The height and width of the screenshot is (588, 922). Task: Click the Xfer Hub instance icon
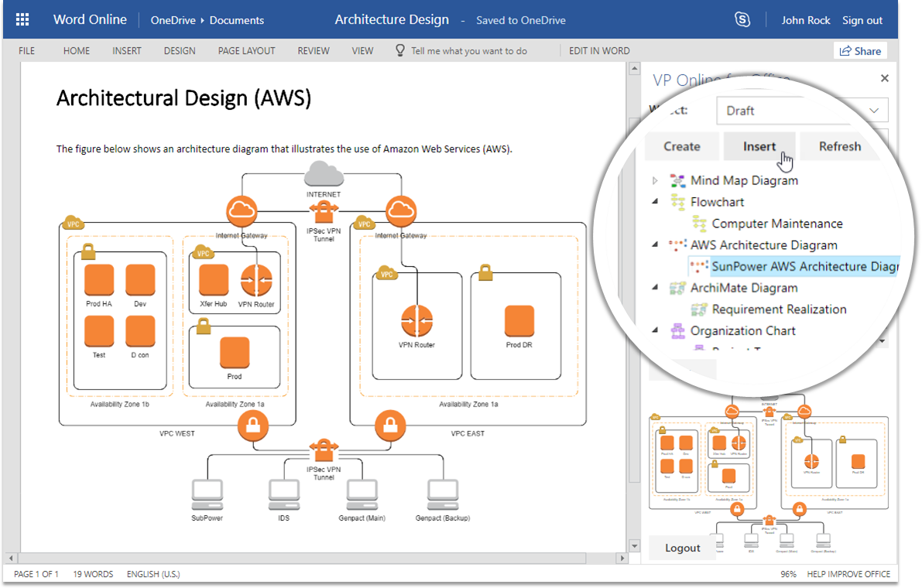214,279
